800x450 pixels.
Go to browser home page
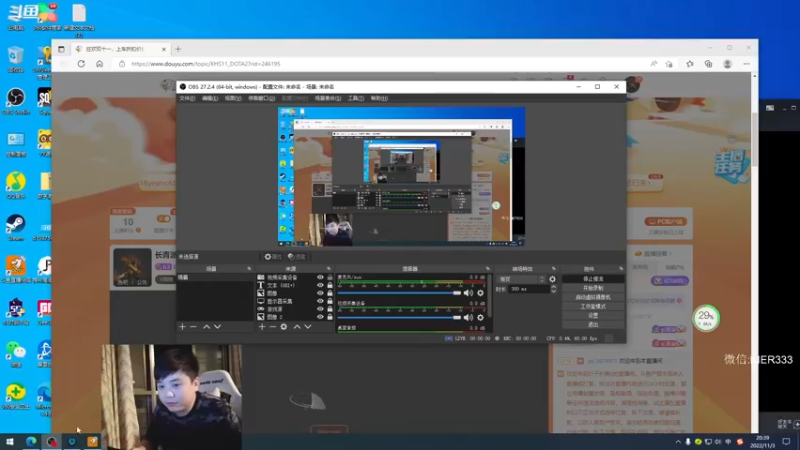[x=99, y=64]
